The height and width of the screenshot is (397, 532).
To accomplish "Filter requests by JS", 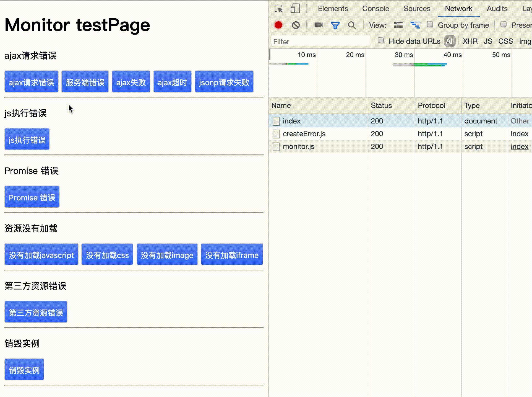I will 488,41.
